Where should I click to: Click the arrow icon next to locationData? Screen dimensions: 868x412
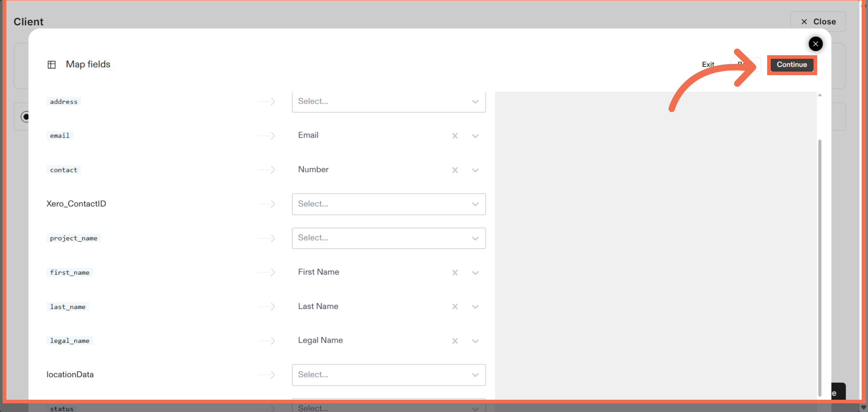tap(267, 375)
